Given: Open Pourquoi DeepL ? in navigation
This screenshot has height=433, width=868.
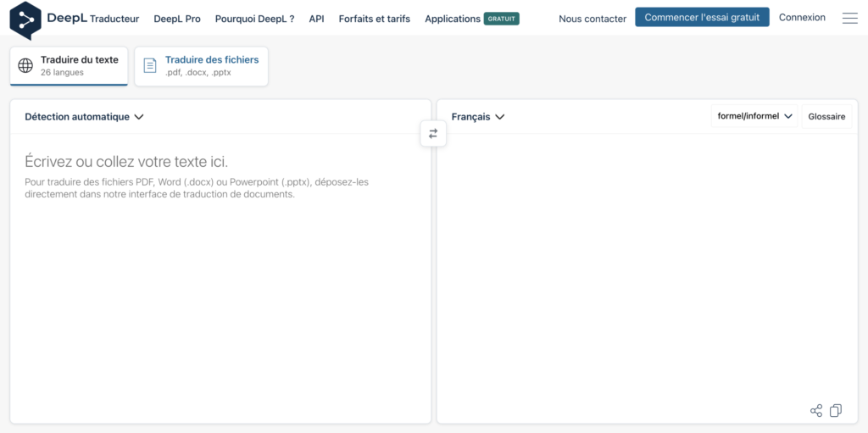Looking at the screenshot, I should [x=254, y=19].
